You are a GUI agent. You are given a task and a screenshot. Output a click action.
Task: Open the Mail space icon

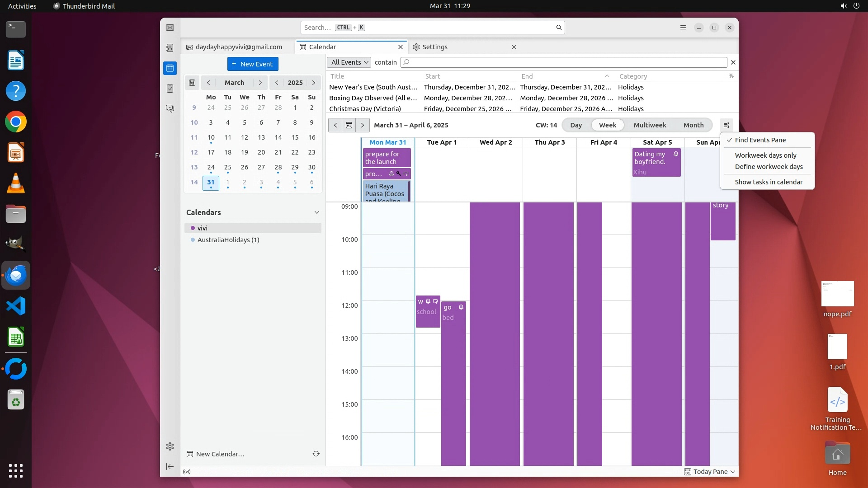click(170, 28)
